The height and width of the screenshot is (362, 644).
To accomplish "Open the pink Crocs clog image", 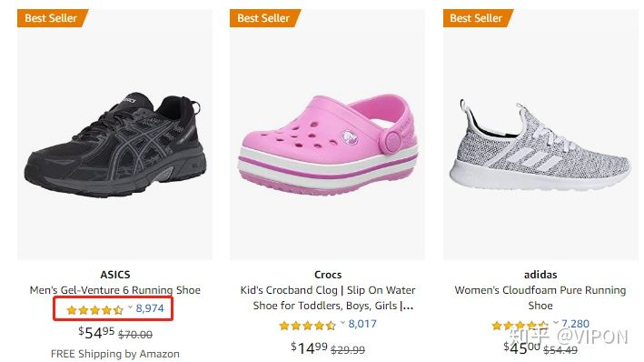I will [x=328, y=144].
